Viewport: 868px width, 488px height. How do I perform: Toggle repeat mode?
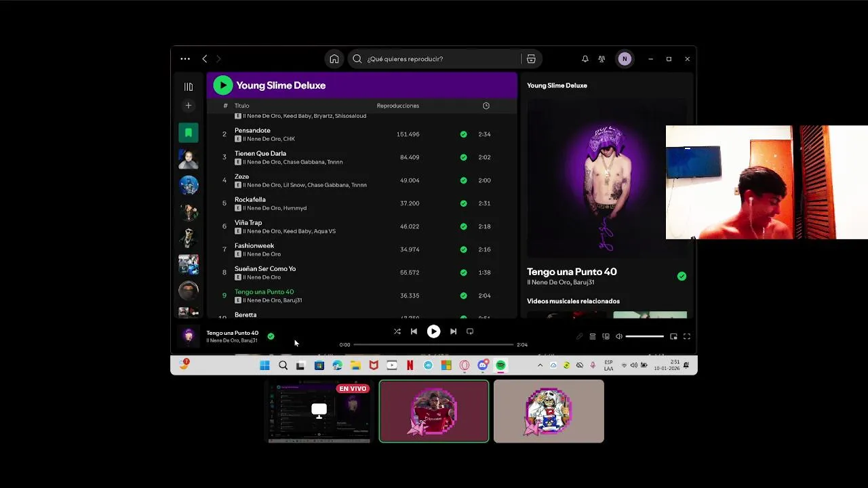click(470, 331)
